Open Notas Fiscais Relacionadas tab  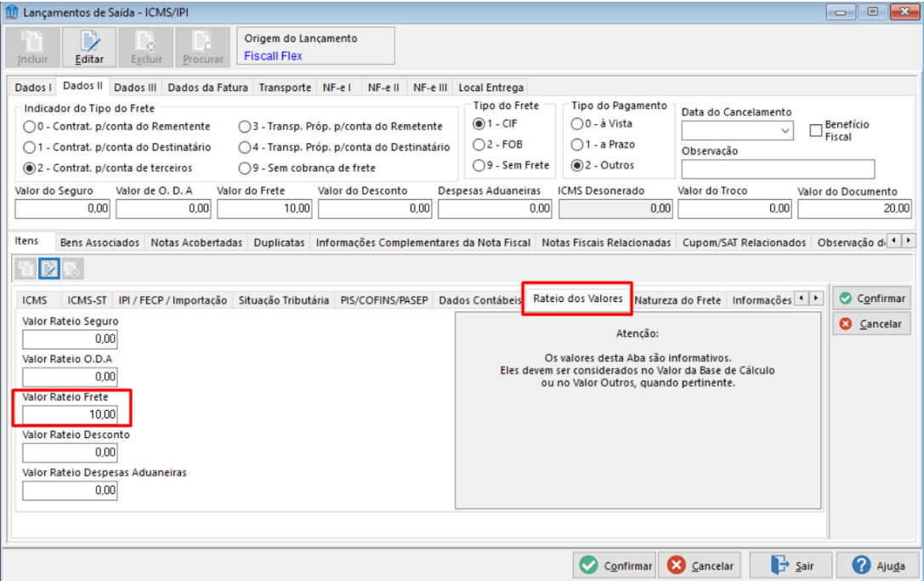[x=606, y=242]
